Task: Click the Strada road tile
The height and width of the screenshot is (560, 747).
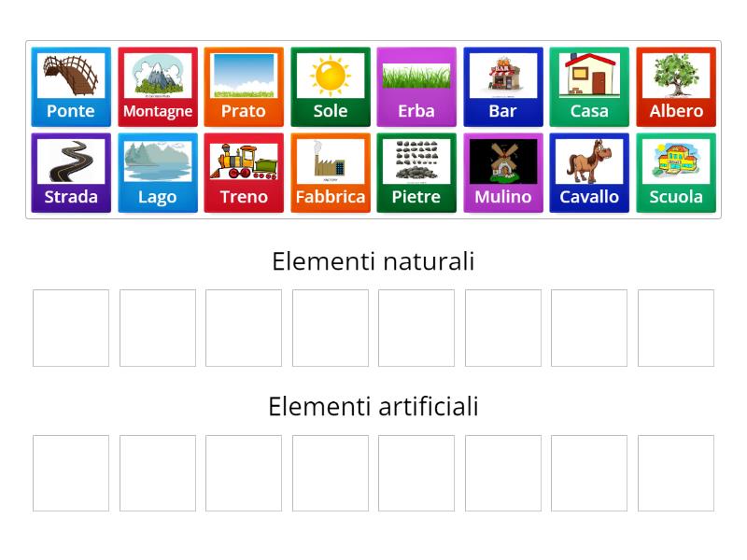Action: pyautogui.click(x=70, y=172)
